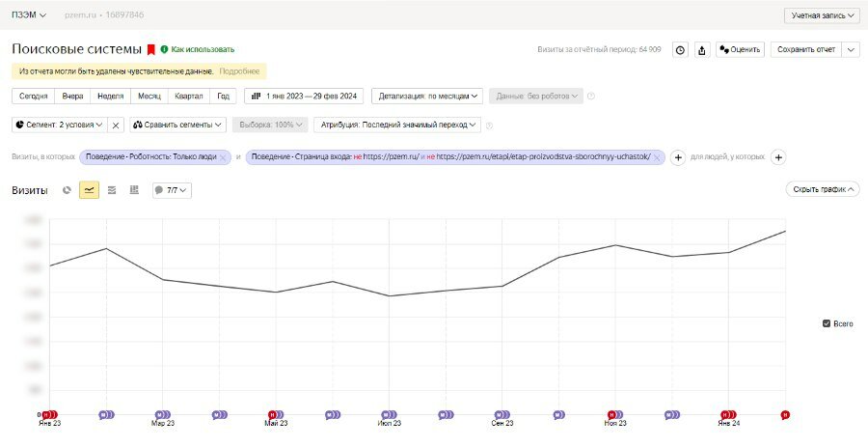Click the Визиты chart heading
This screenshot has width=868, height=447.
(x=30, y=190)
